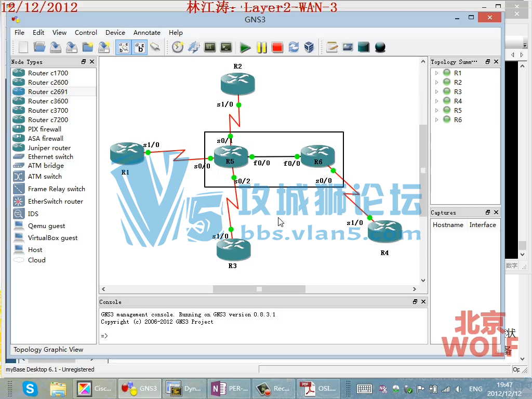The width and height of the screenshot is (532, 399).
Task: Click the Add a note icon
Action: pos(332,48)
